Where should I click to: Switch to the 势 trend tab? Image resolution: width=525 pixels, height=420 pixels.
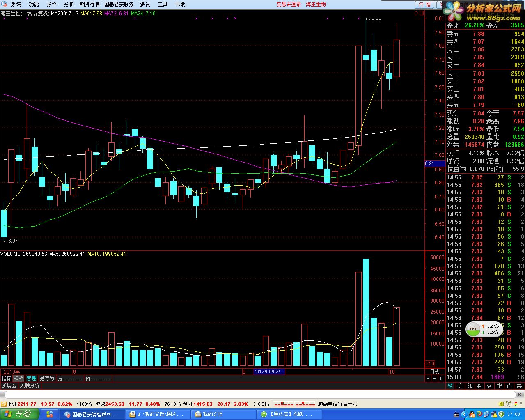[x=489, y=386]
